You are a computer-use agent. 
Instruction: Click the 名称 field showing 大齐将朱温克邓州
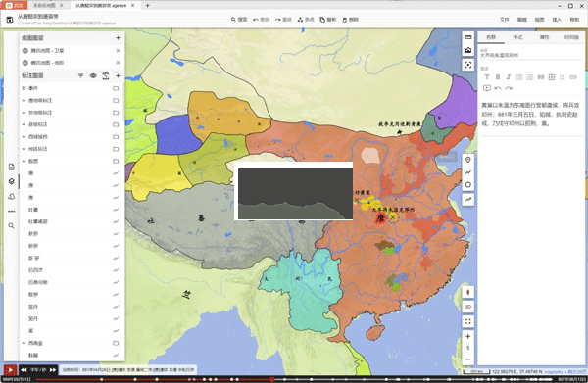530,55
